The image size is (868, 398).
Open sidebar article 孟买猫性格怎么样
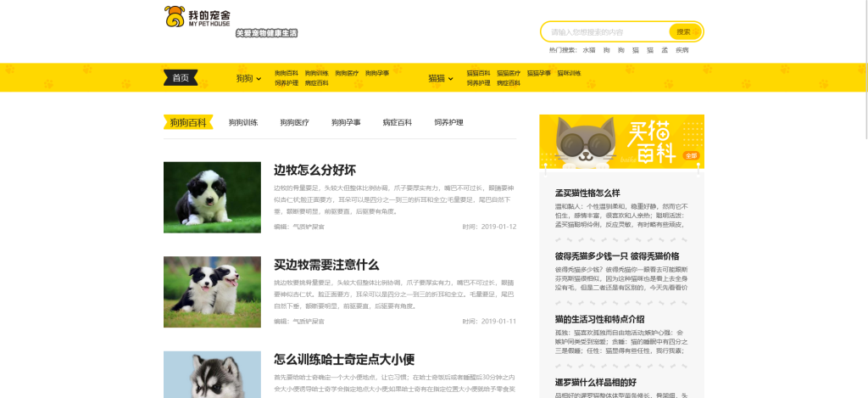click(x=587, y=193)
